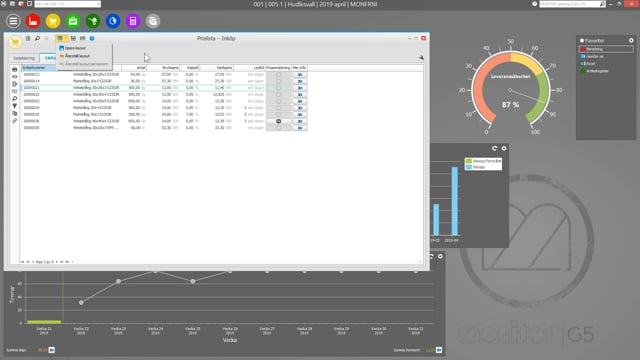Click the chain link icon in sidebar
Viewport: 640px width, 360px height.
15,121
